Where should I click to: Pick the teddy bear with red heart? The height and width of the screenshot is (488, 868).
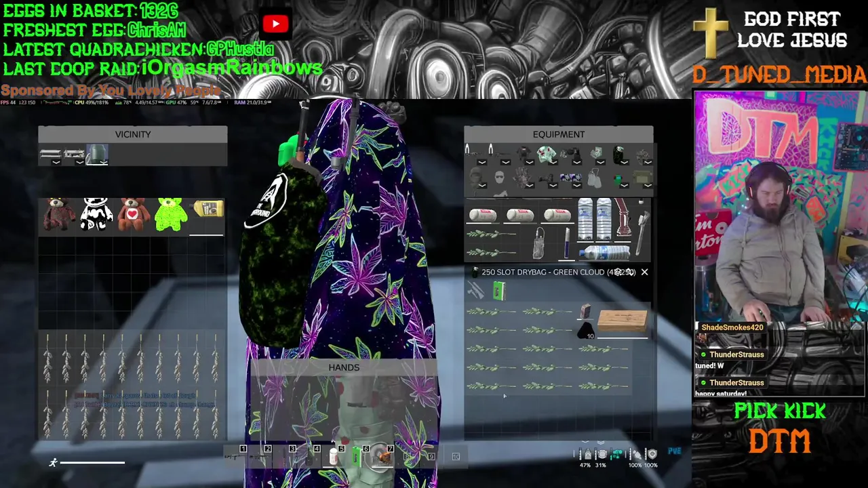pyautogui.click(x=134, y=214)
